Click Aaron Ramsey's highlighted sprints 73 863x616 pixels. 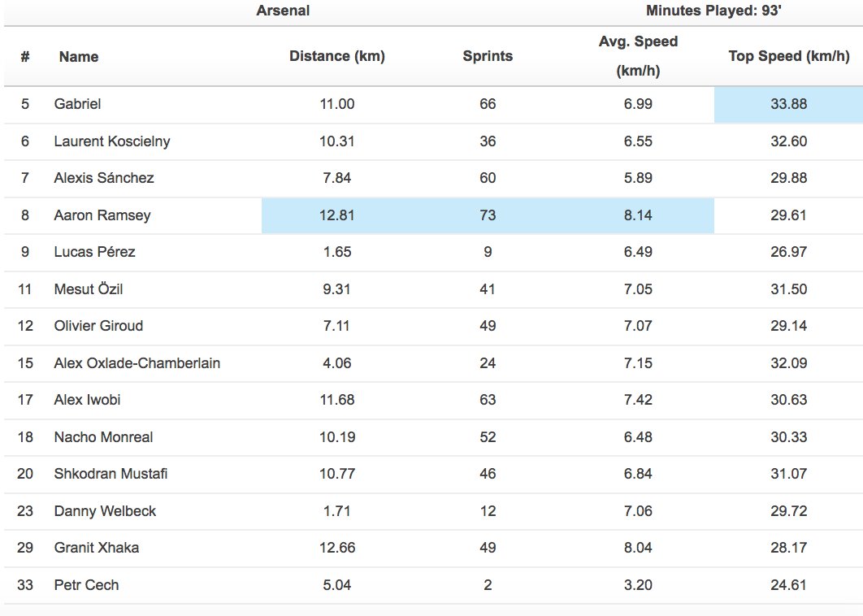488,215
